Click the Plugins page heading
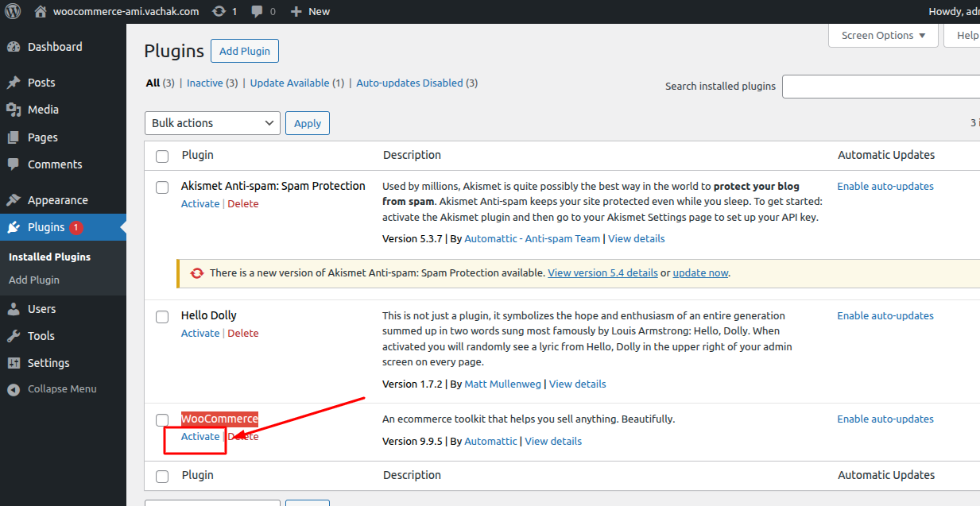 click(174, 52)
